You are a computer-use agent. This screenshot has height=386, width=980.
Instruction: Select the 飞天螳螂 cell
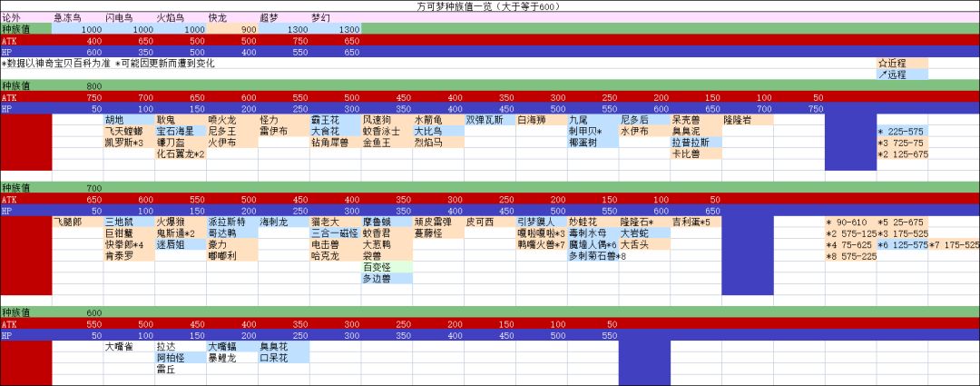pos(130,132)
